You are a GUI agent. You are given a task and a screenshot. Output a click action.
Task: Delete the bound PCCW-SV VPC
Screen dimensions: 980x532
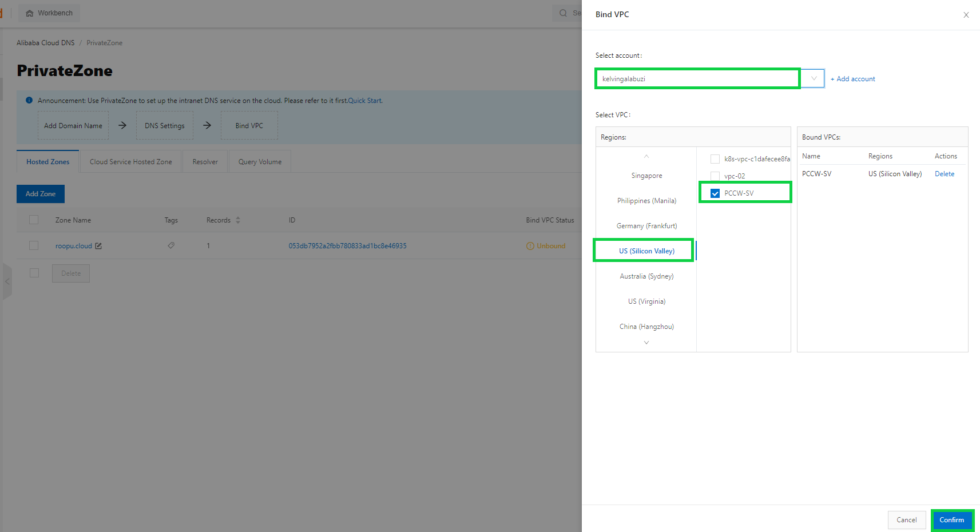945,174
